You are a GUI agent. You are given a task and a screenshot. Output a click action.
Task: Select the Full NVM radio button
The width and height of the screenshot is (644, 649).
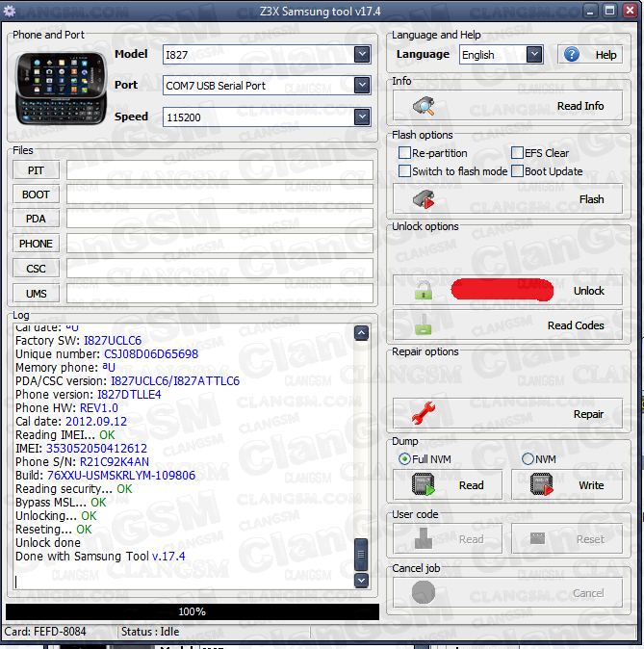[404, 459]
